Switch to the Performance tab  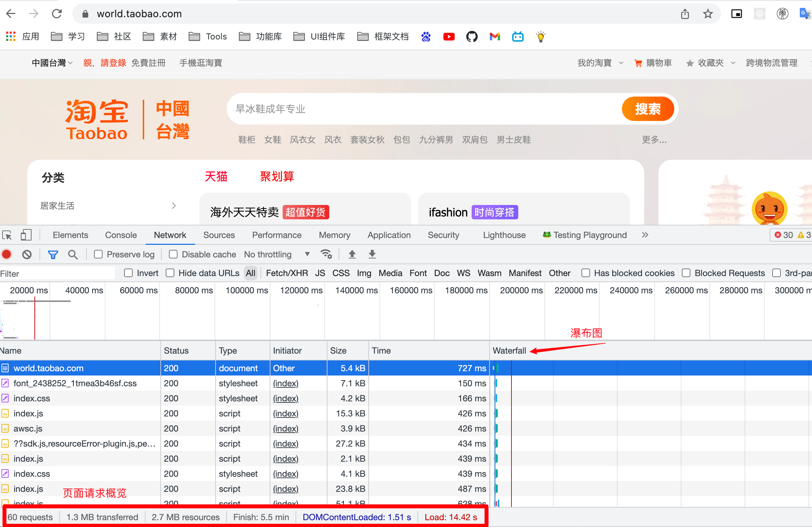pos(277,235)
